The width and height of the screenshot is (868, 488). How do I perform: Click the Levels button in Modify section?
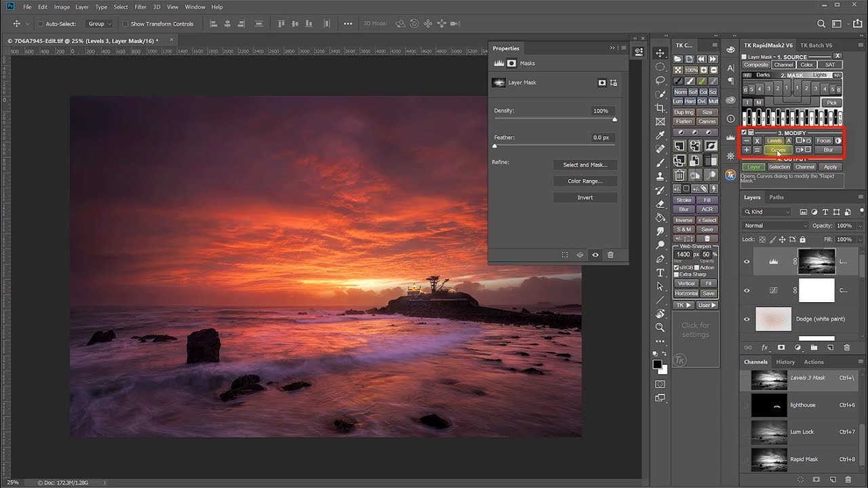(x=774, y=141)
